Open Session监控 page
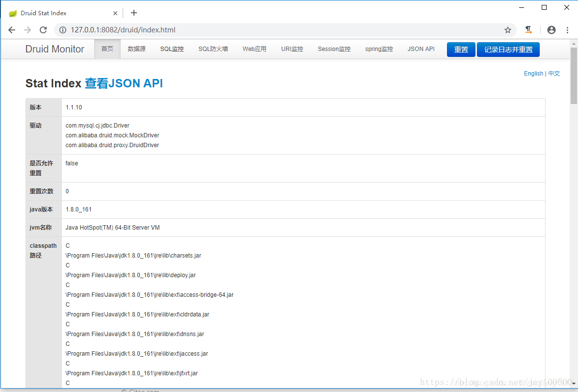 (334, 49)
